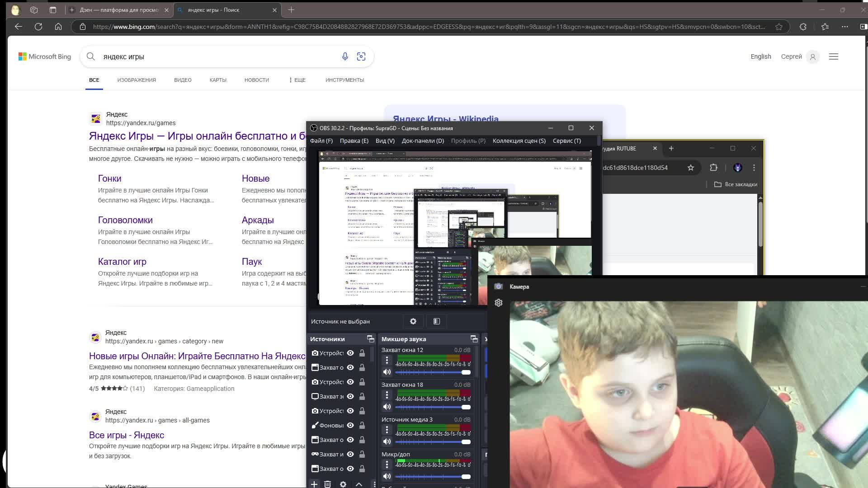
Task: Click the Edge refresh button
Action: tap(38, 27)
